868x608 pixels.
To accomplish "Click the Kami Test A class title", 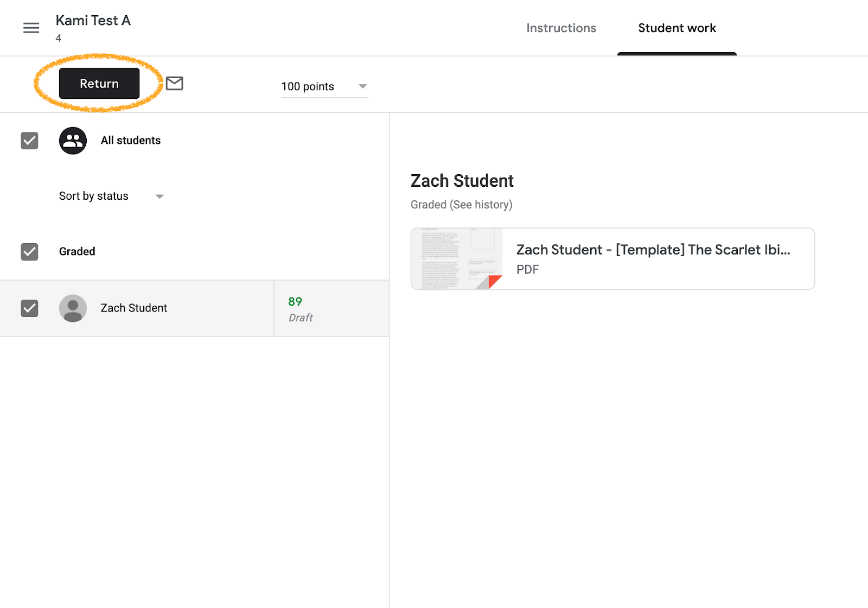I will pos(93,21).
